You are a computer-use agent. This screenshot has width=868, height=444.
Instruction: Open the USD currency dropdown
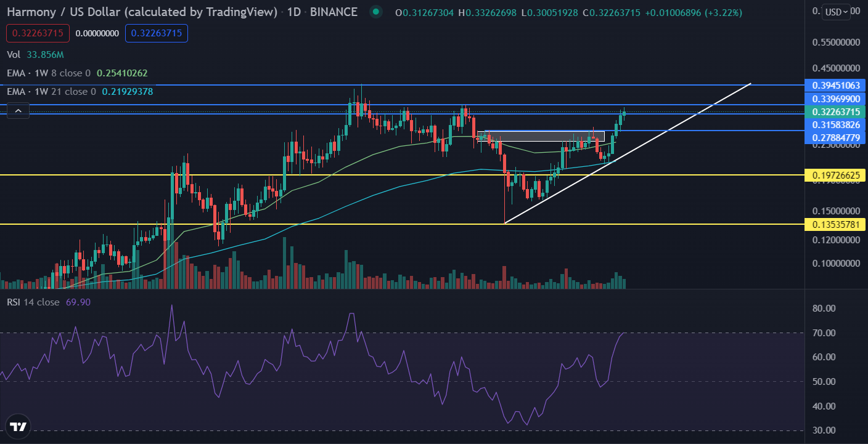(837, 12)
